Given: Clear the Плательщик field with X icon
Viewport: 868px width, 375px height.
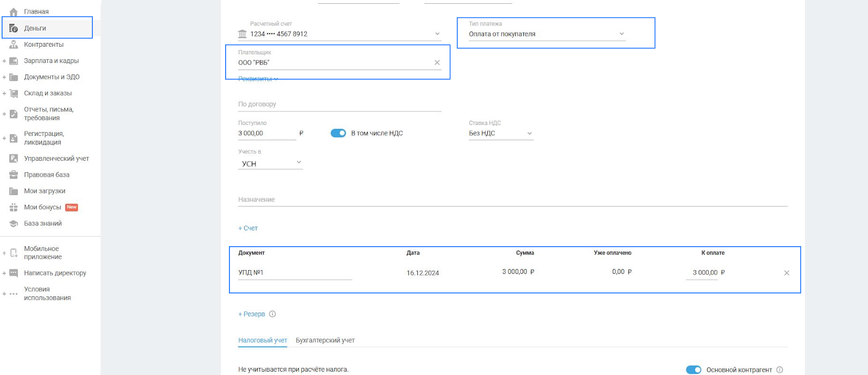Looking at the screenshot, I should (437, 62).
